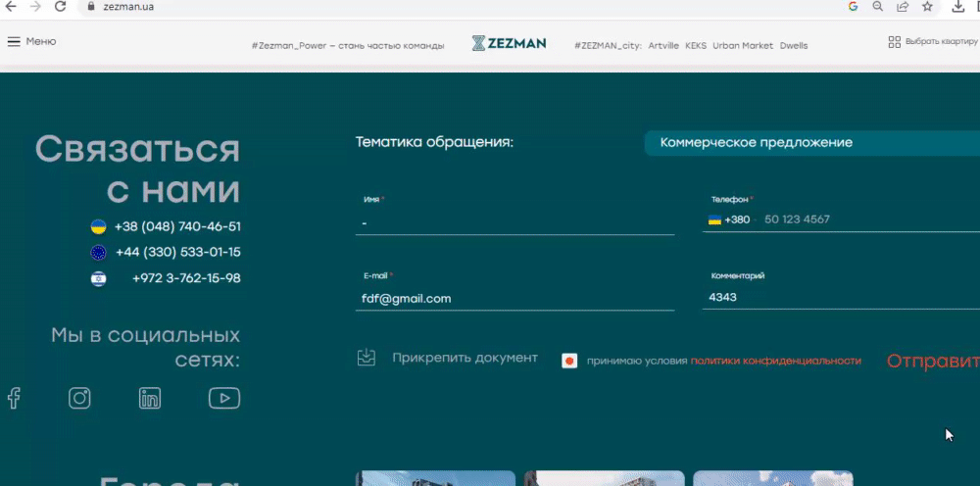This screenshot has height=486, width=980.
Task: Click the Ukraine flag phone icon
Action: point(98,226)
